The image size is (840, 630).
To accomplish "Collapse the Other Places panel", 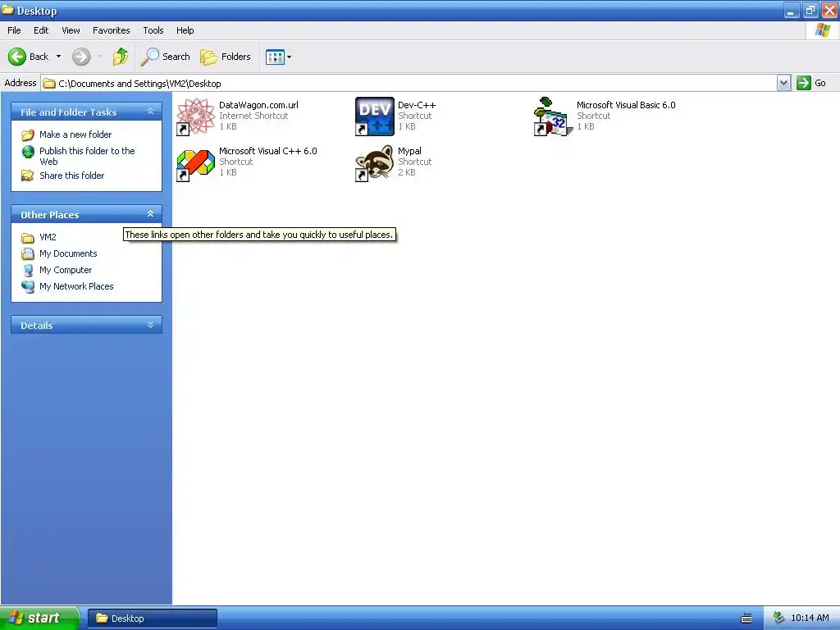I will tap(151, 214).
